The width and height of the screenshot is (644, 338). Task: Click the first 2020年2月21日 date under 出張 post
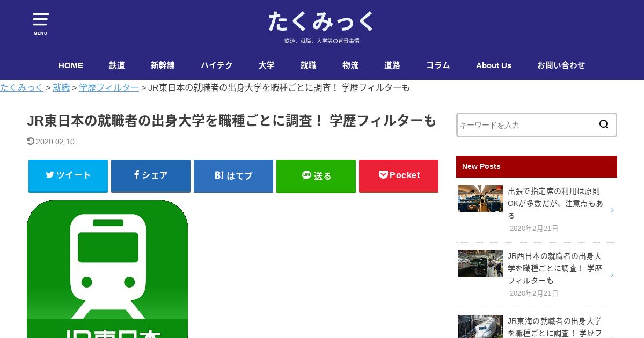[534, 229]
